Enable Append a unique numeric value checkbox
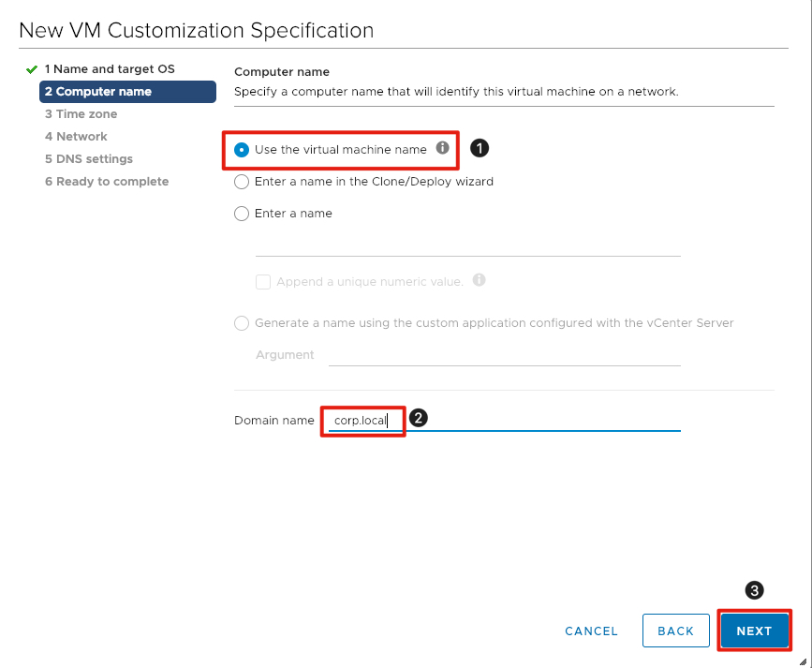 263,281
